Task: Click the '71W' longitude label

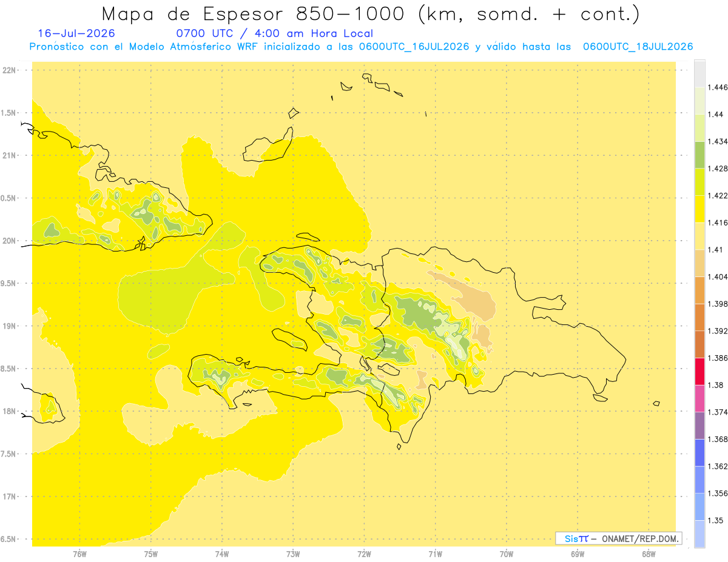Action: coord(436,554)
